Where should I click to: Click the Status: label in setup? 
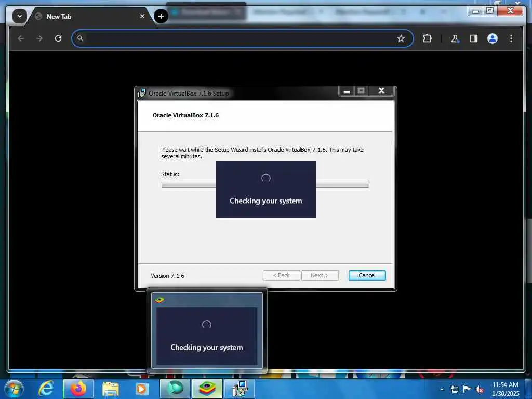click(170, 174)
